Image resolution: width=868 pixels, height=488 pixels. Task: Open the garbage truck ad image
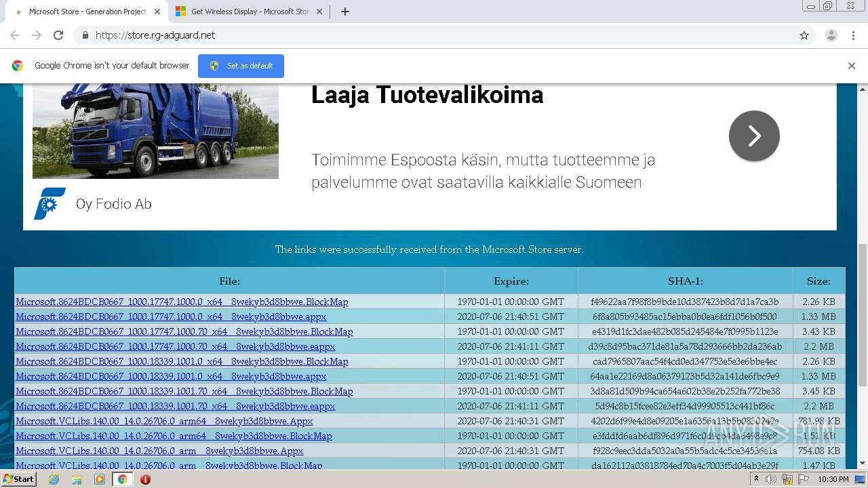coord(155,131)
